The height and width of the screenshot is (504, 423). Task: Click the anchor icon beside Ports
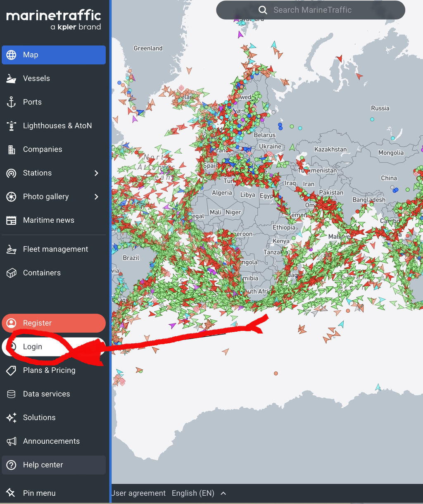click(11, 102)
